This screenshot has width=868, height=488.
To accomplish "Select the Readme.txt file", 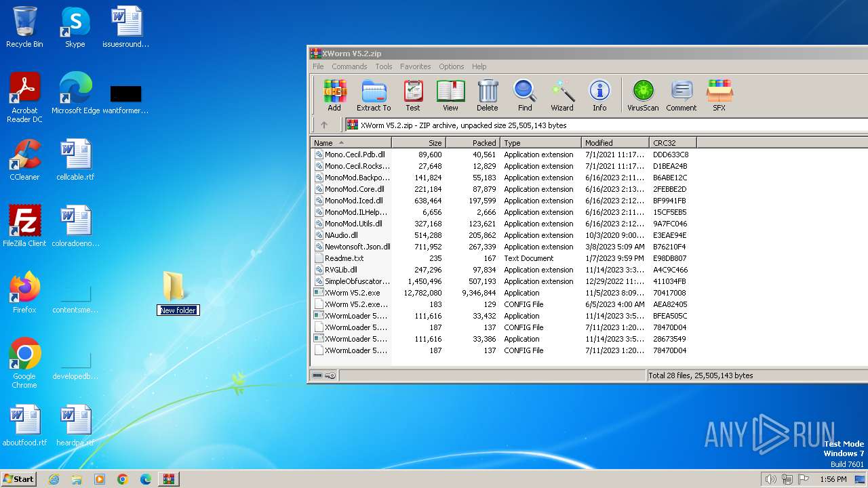I will pyautogui.click(x=502, y=258).
